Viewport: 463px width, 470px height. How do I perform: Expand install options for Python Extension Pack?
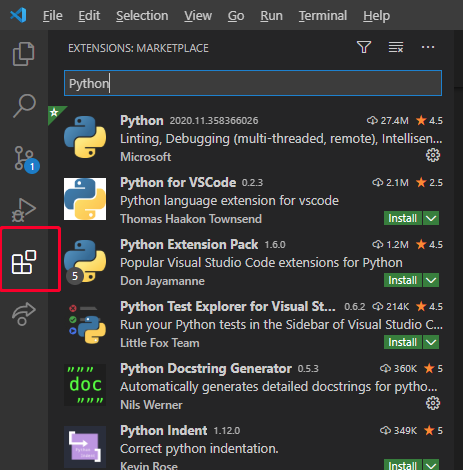coord(431,280)
